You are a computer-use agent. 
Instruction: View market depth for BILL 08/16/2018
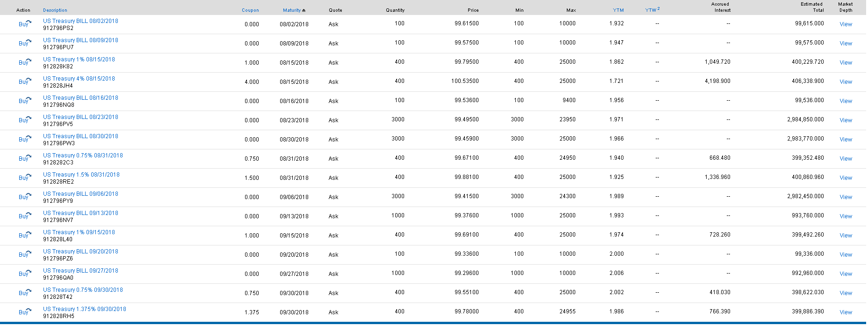pos(846,101)
